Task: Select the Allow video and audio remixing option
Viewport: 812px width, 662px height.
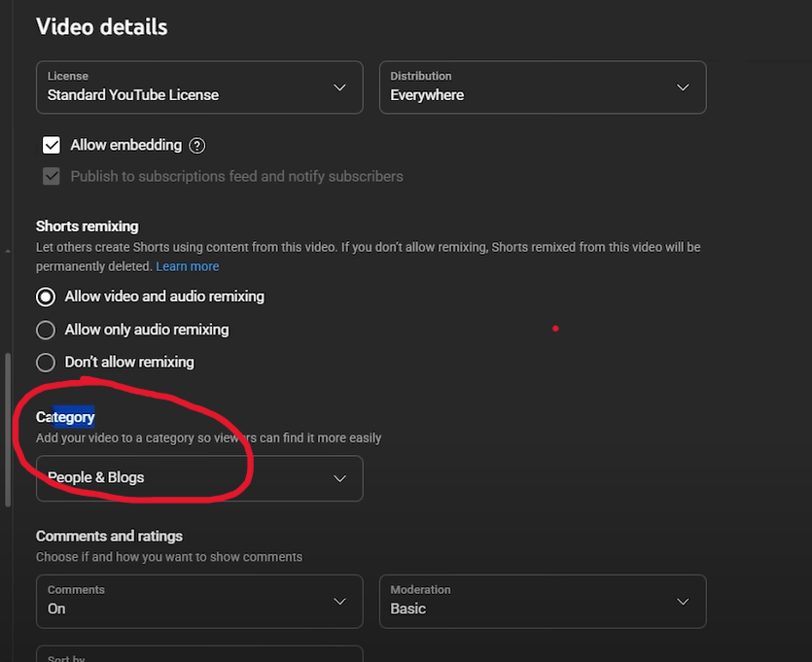Action: [x=45, y=296]
